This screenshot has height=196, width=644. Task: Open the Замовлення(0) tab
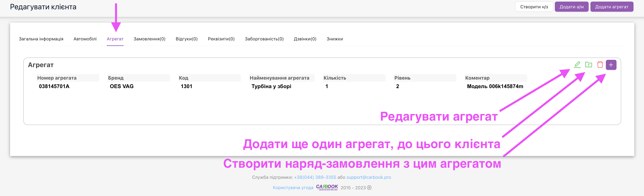pyautogui.click(x=149, y=39)
